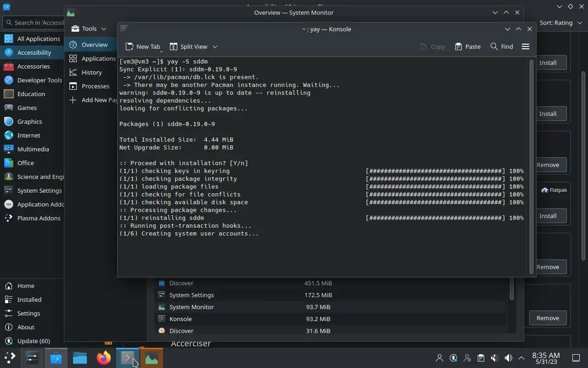Open the Application Addons category in Discover
The image size is (588, 368).
tap(32, 204)
